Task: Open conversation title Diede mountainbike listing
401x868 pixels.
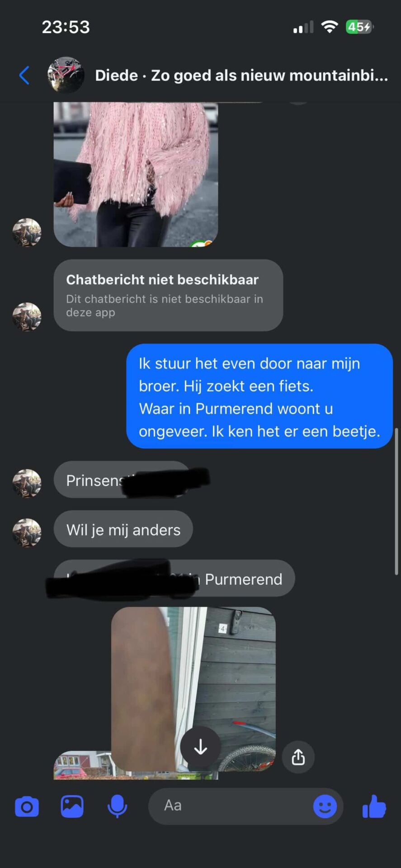Action: point(241,75)
